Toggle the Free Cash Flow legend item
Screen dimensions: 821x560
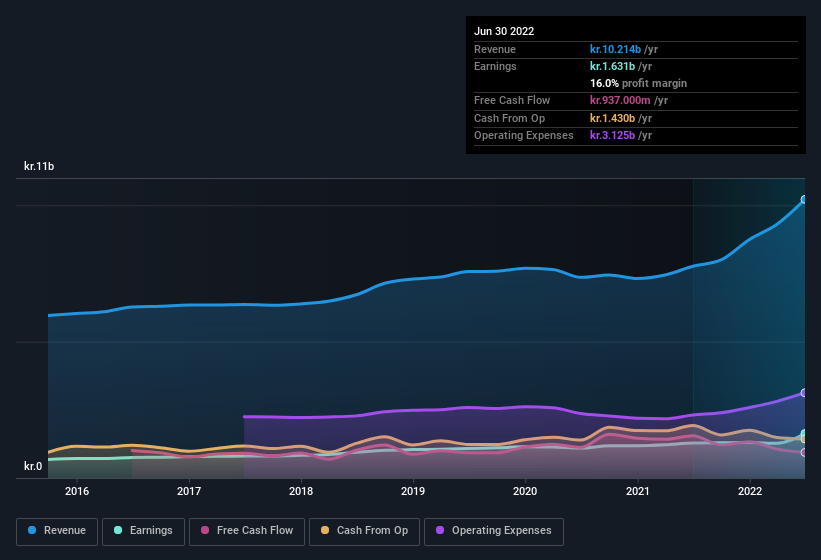coord(246,531)
